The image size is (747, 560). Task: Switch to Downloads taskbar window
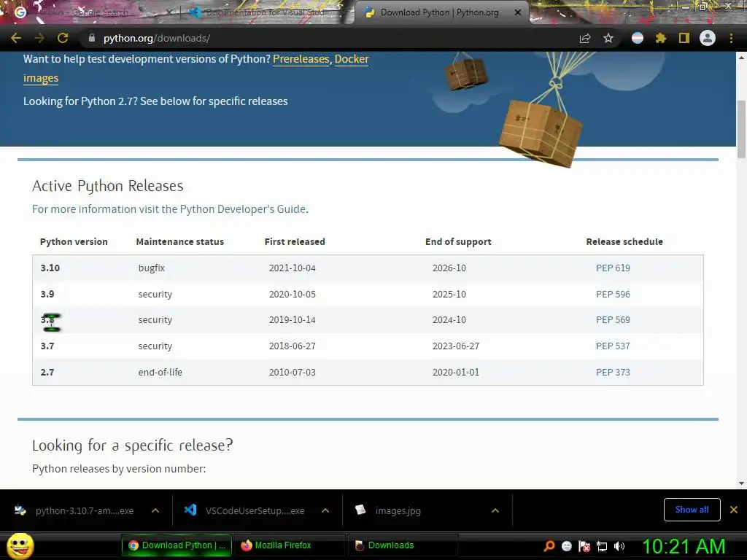point(403,545)
